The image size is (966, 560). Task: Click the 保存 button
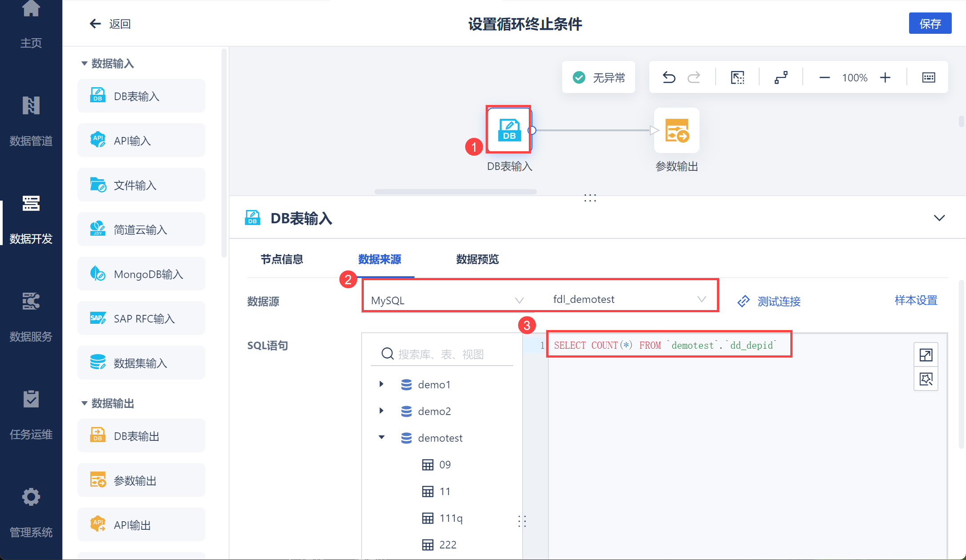point(930,24)
